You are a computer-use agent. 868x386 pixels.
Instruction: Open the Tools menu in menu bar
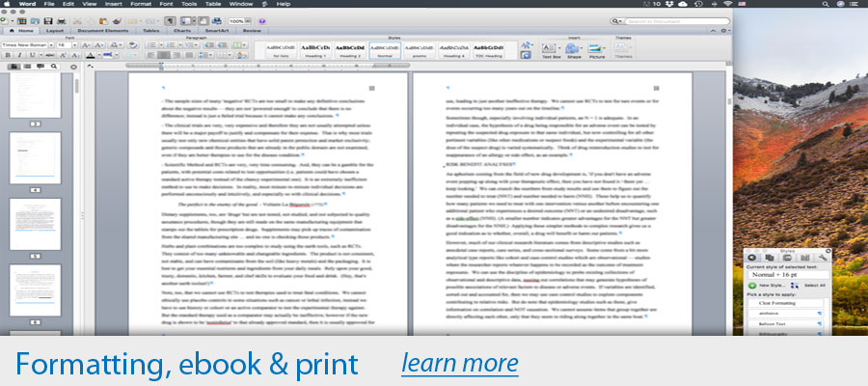(188, 4)
